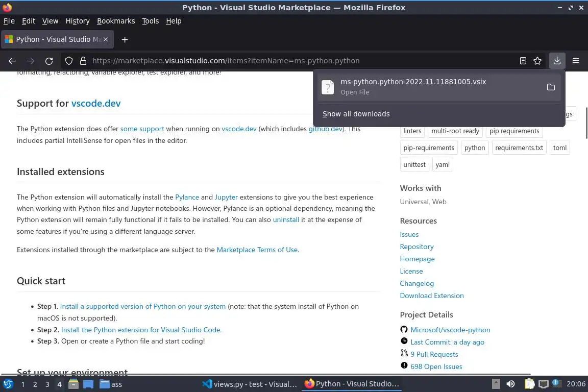Click the forward navigation arrow

(31, 61)
